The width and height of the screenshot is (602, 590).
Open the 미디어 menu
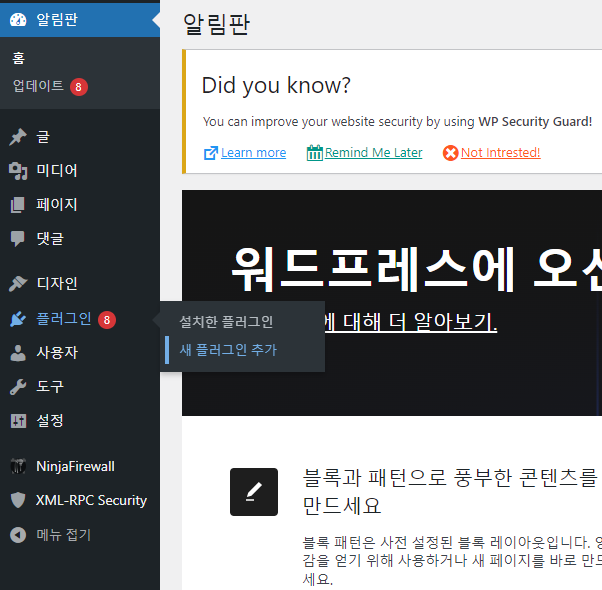click(x=80, y=171)
